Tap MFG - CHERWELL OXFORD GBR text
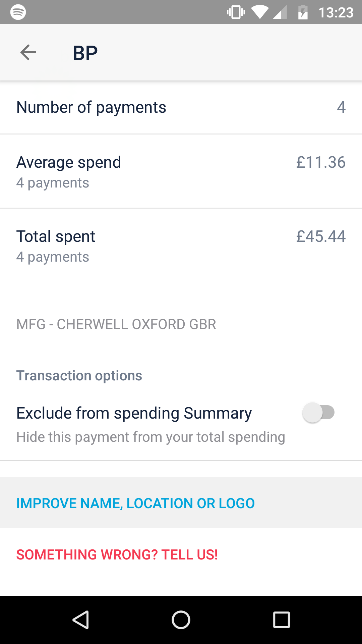This screenshot has width=362, height=644. (x=116, y=324)
